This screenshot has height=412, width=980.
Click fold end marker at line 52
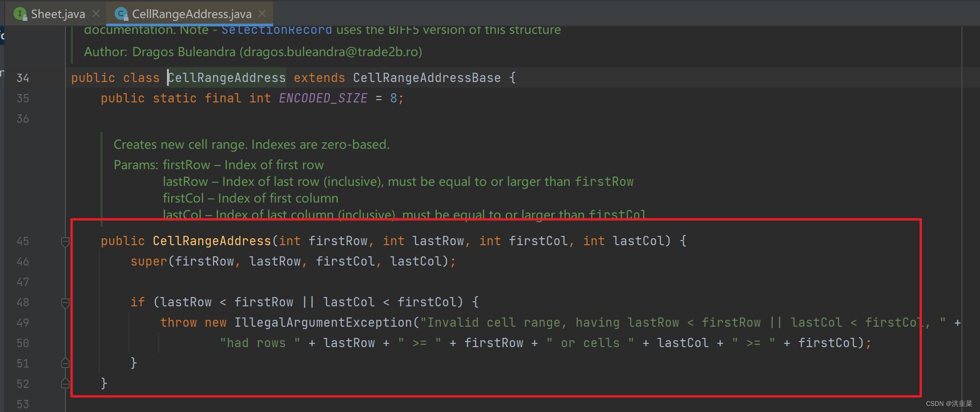pos(65,383)
